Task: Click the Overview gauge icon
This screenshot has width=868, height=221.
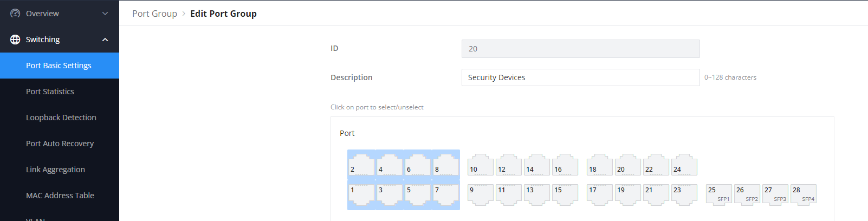Action: [15, 13]
